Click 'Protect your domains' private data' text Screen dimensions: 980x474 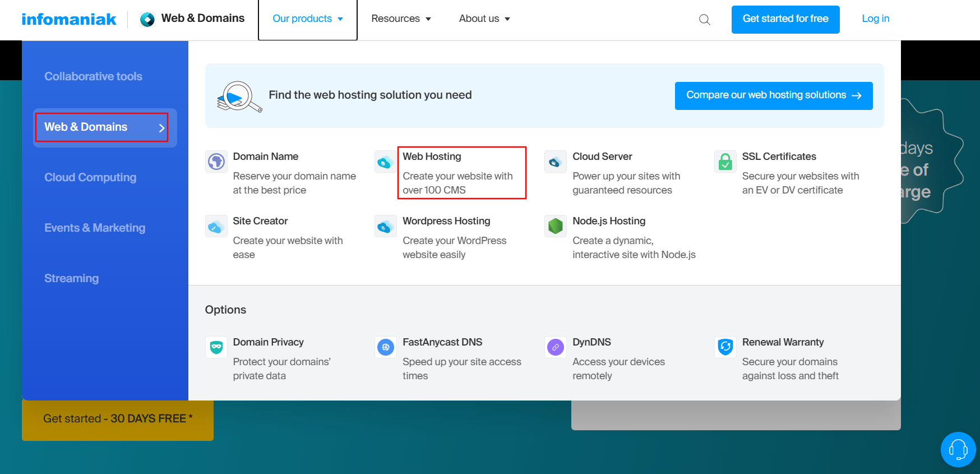pos(282,369)
